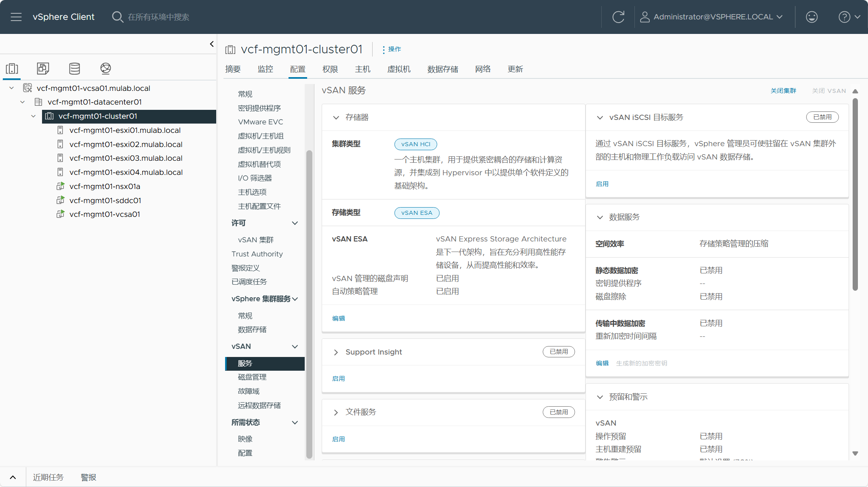Open the 警报 bottom tab
Image resolution: width=868 pixels, height=487 pixels.
pyautogui.click(x=88, y=477)
